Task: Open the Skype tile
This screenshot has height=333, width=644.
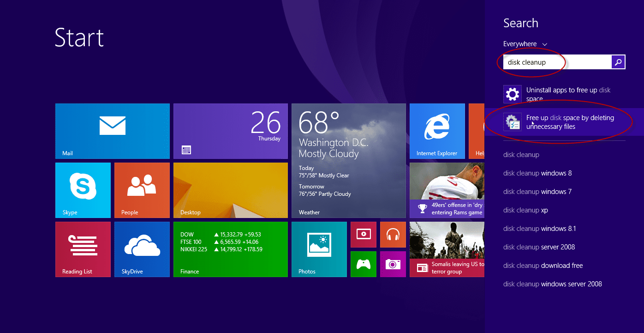Action: [83, 190]
